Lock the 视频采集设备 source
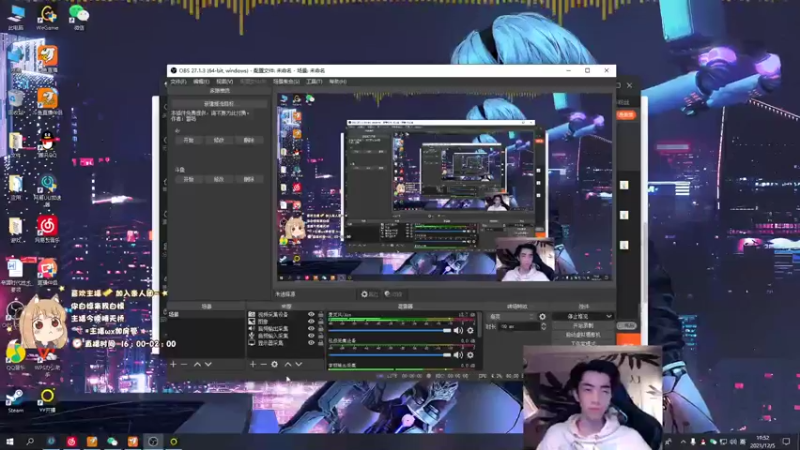800x450 pixels. pos(320,315)
